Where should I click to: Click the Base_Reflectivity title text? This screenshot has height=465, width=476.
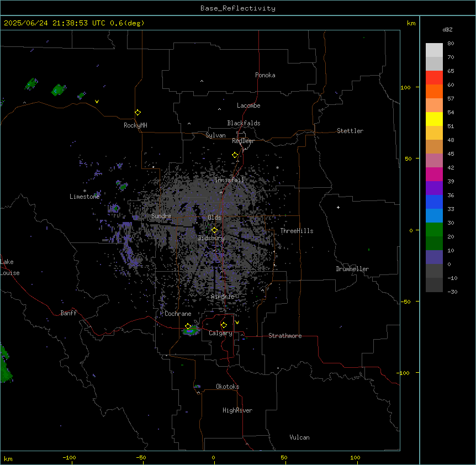point(238,8)
